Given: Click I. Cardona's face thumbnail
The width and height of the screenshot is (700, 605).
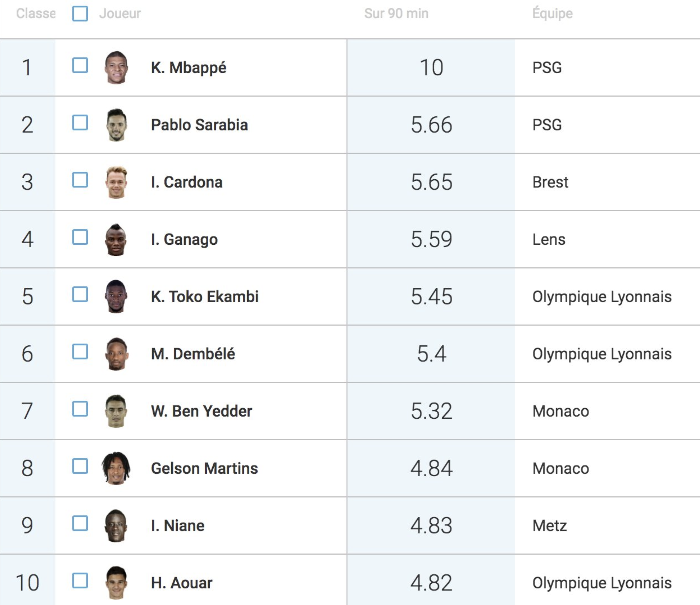Looking at the screenshot, I should point(116,182).
